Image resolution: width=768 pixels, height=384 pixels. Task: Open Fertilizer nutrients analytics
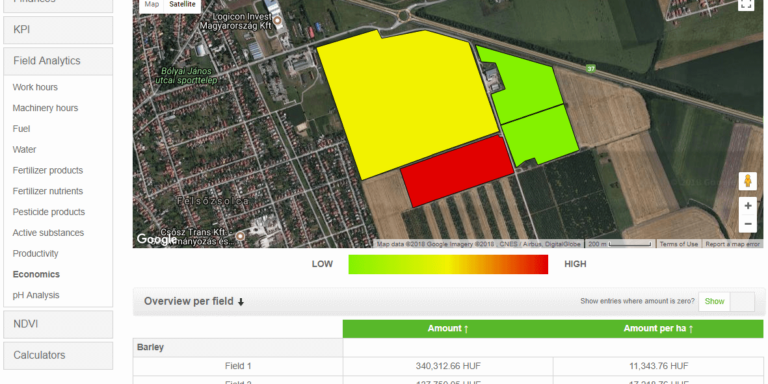coord(48,191)
